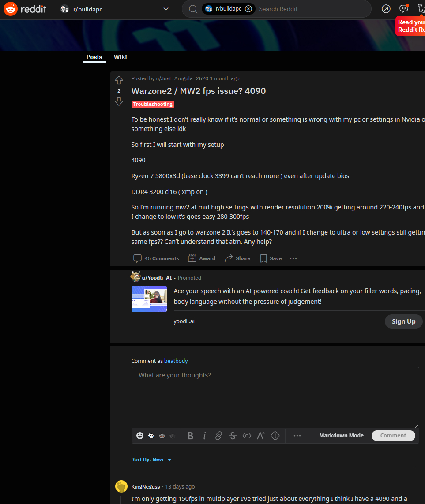The width and height of the screenshot is (425, 504).
Task: Click the comment text box
Action: point(275,397)
